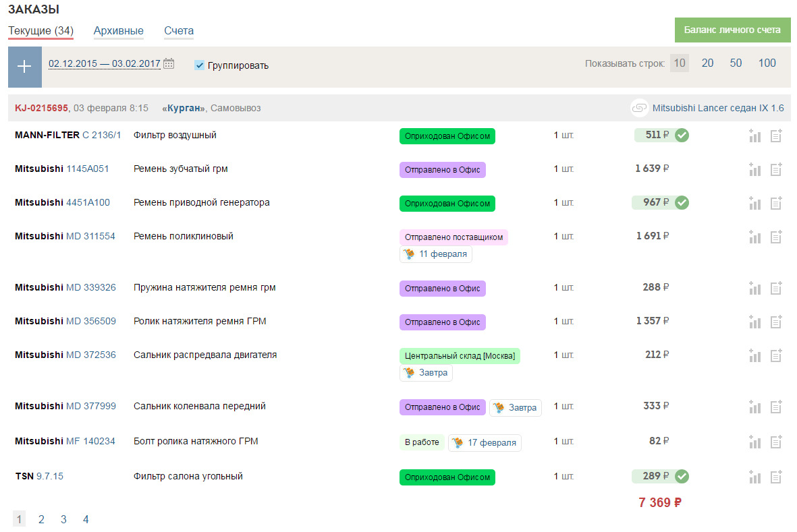
Task: Click the car icon beside Mitsubishi Lancer
Action: pyautogui.click(x=639, y=108)
